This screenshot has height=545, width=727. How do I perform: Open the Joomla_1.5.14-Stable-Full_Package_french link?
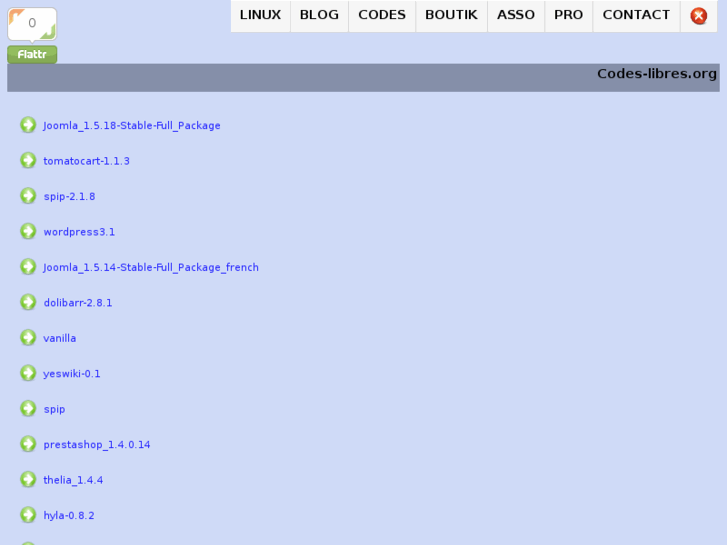[x=151, y=268]
